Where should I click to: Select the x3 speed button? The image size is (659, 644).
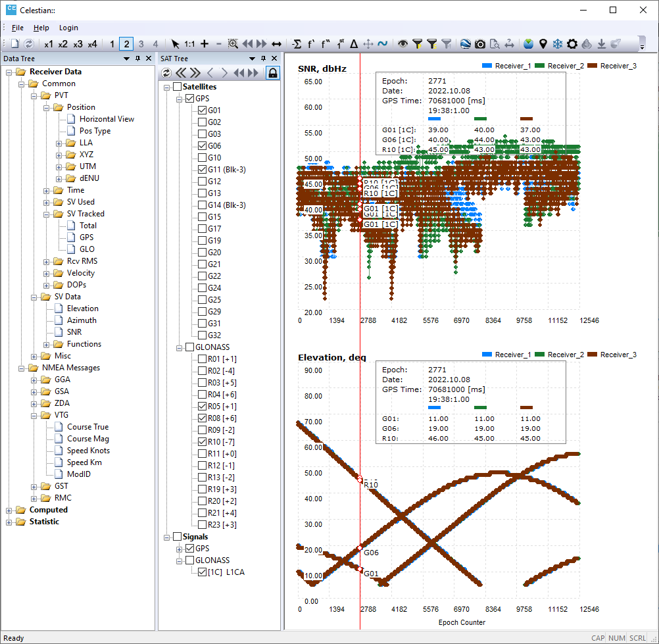pos(78,44)
